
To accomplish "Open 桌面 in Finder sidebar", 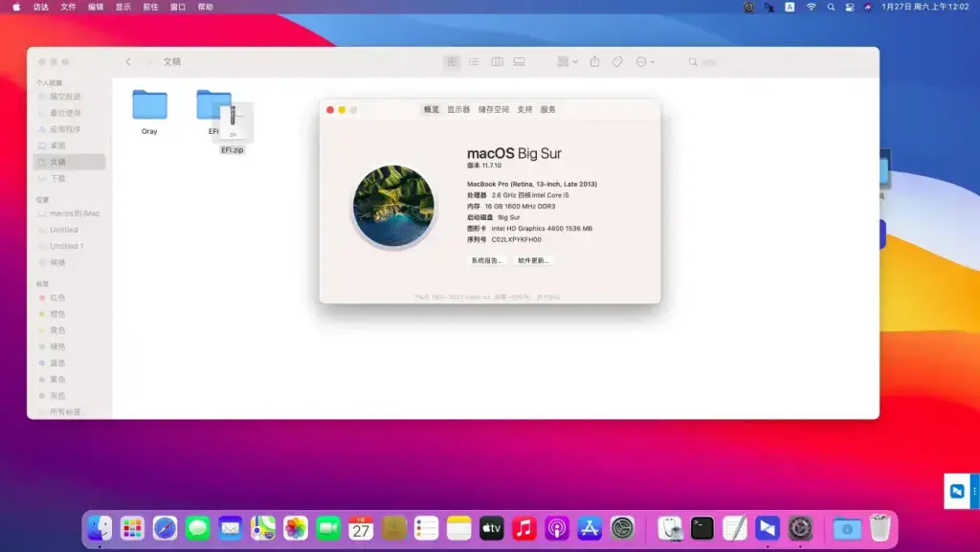I will click(x=57, y=145).
